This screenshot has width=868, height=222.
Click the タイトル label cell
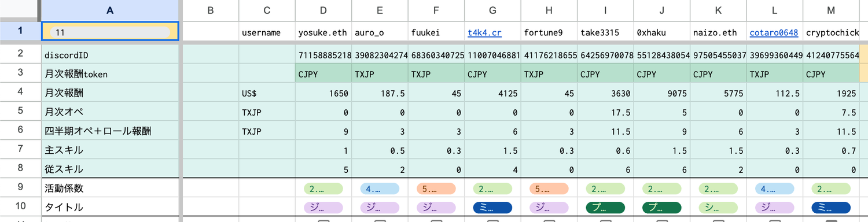tap(110, 207)
